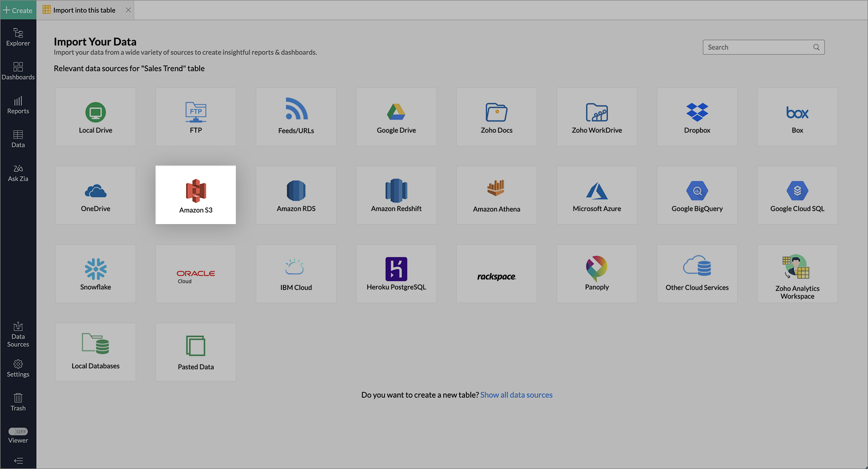Viewport: 868px width, 469px height.
Task: Select the Amazon S3 data source
Action: point(196,195)
